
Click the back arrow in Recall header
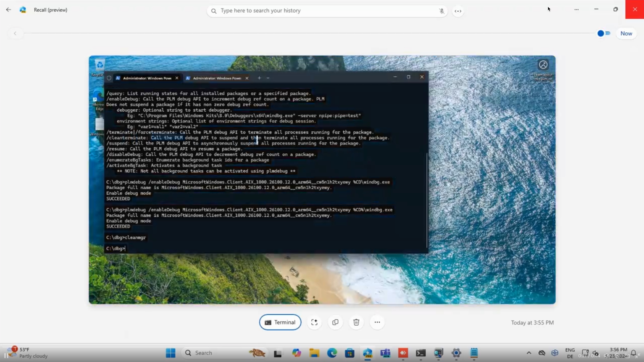[x=8, y=10]
